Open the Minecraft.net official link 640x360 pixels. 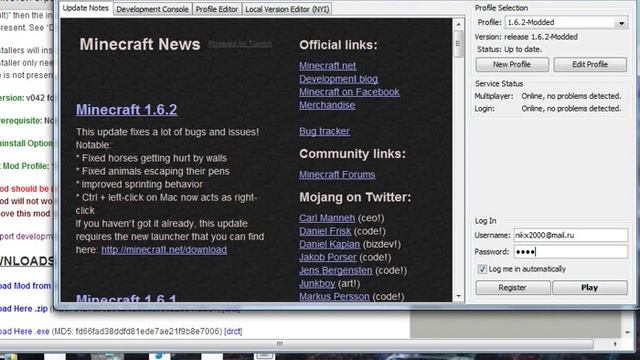pyautogui.click(x=327, y=66)
